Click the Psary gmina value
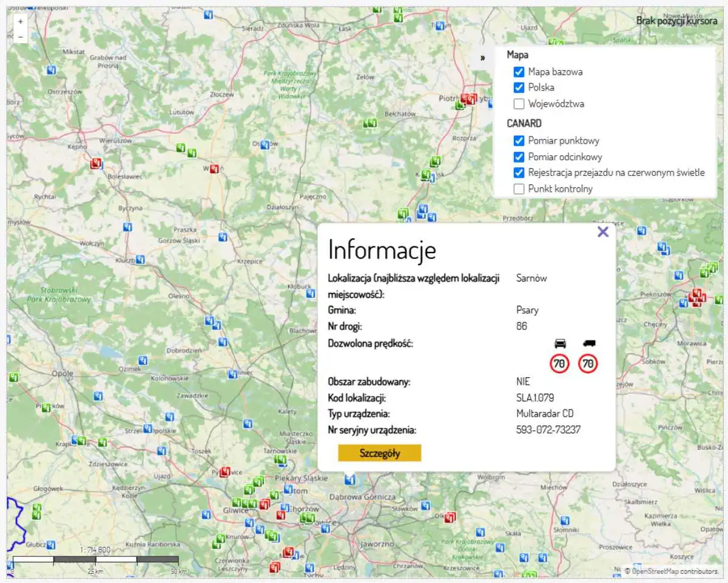The image size is (728, 583). coord(527,310)
